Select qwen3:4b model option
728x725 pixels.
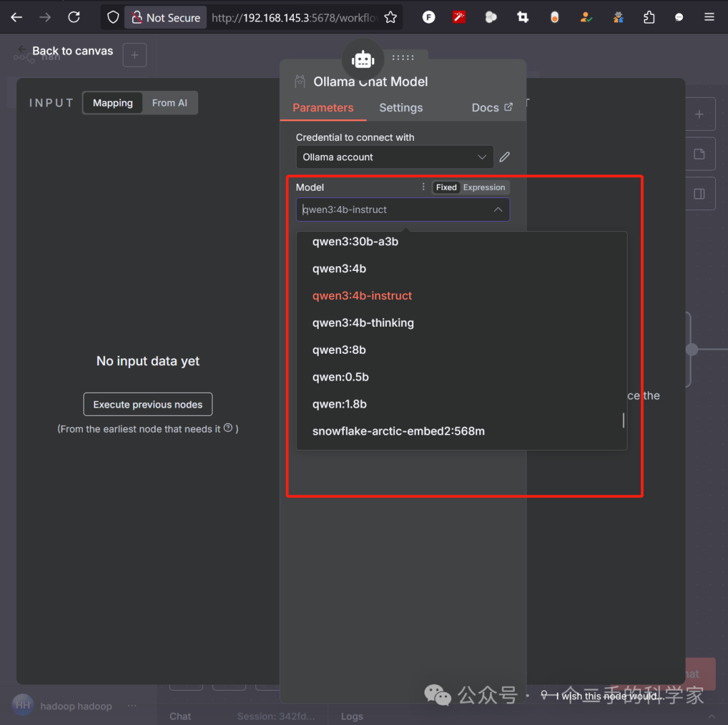coord(462,269)
